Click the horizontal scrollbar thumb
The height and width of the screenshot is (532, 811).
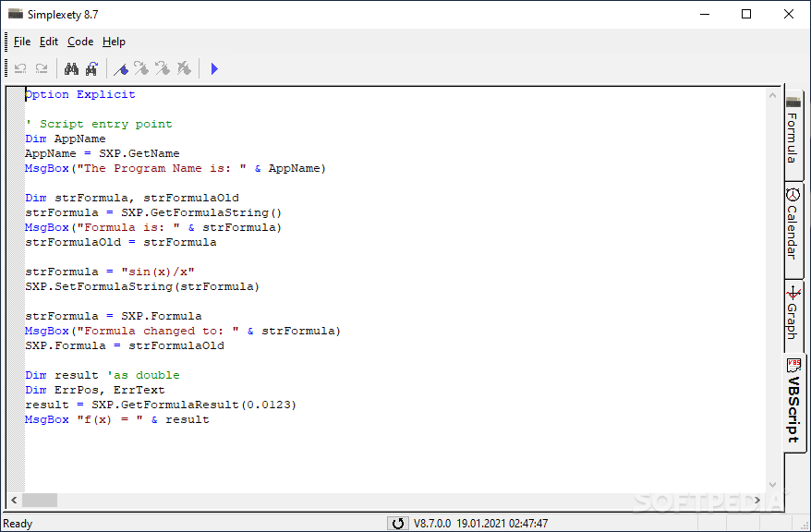[40, 500]
